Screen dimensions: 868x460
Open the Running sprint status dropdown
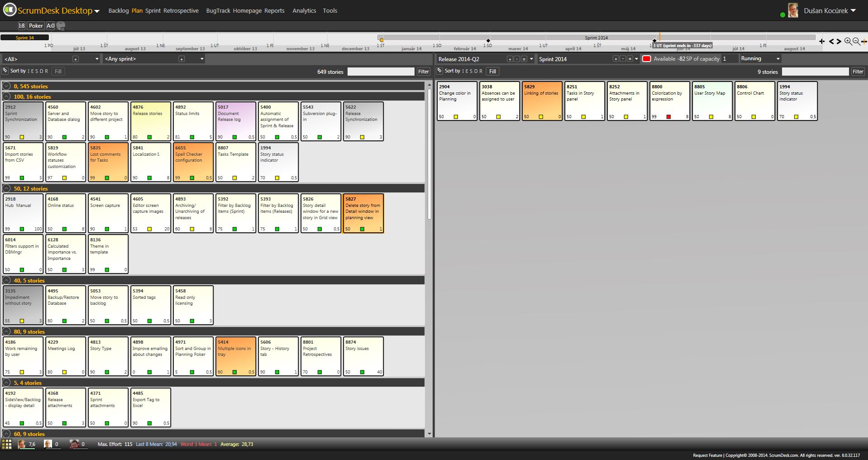coord(760,58)
